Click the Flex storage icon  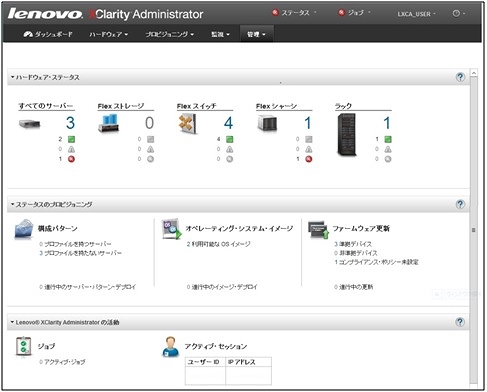108,123
